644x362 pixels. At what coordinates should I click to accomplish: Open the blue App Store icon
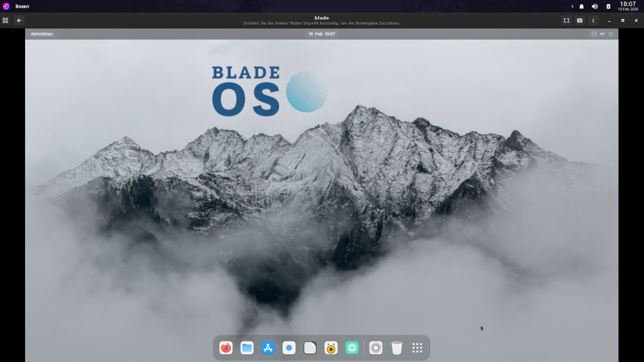(x=268, y=348)
